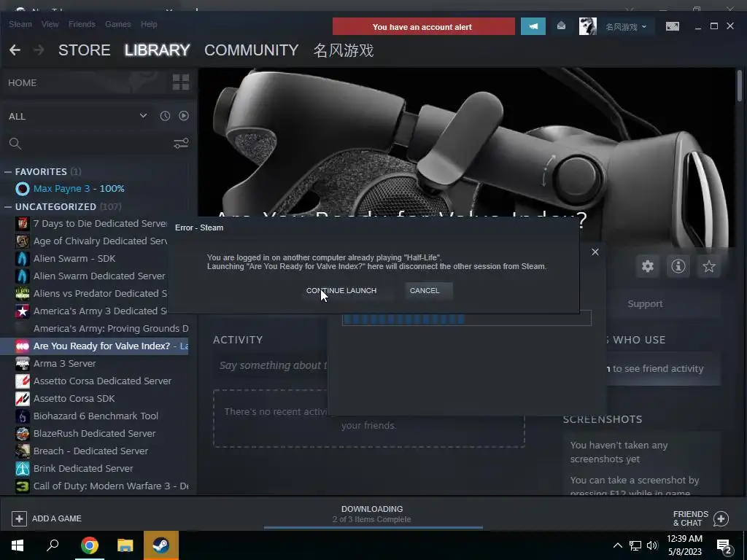This screenshot has width=747, height=560.
Task: Click the launch progress bar
Action: pos(467,319)
